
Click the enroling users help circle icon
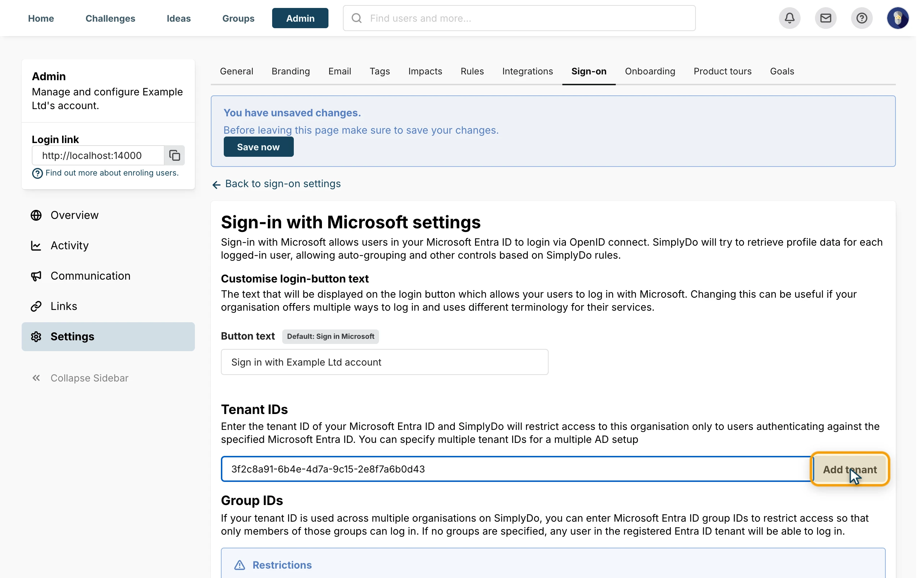point(38,173)
